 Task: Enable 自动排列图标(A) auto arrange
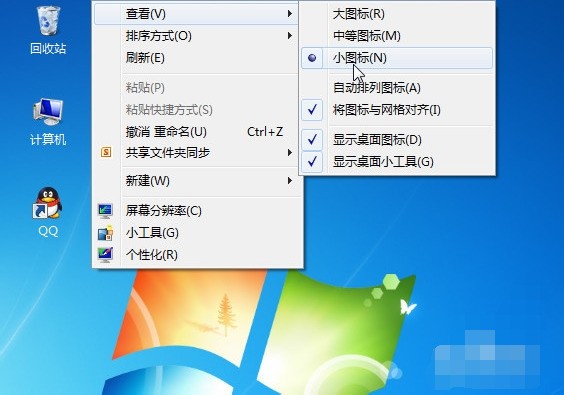[x=397, y=88]
